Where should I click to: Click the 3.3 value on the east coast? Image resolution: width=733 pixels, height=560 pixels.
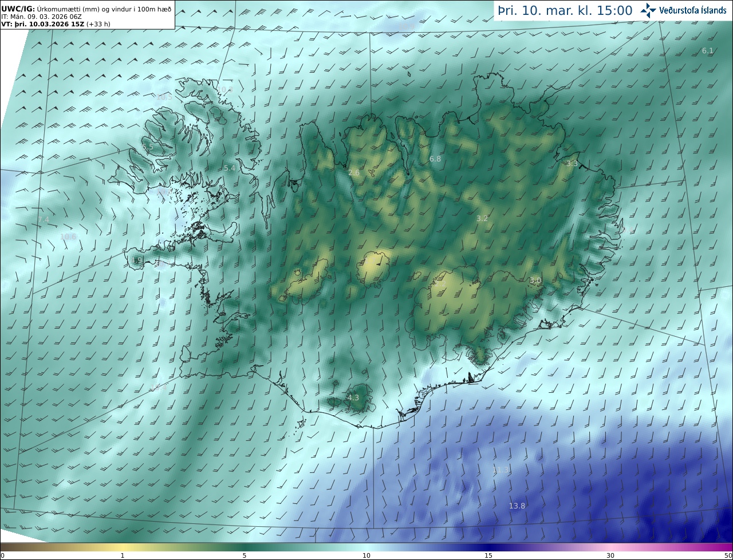[x=572, y=163]
